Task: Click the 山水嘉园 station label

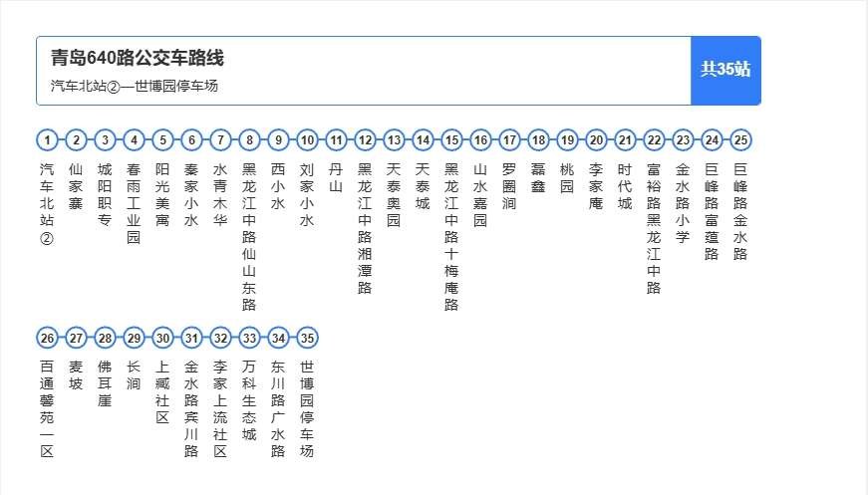Action: click(x=480, y=194)
